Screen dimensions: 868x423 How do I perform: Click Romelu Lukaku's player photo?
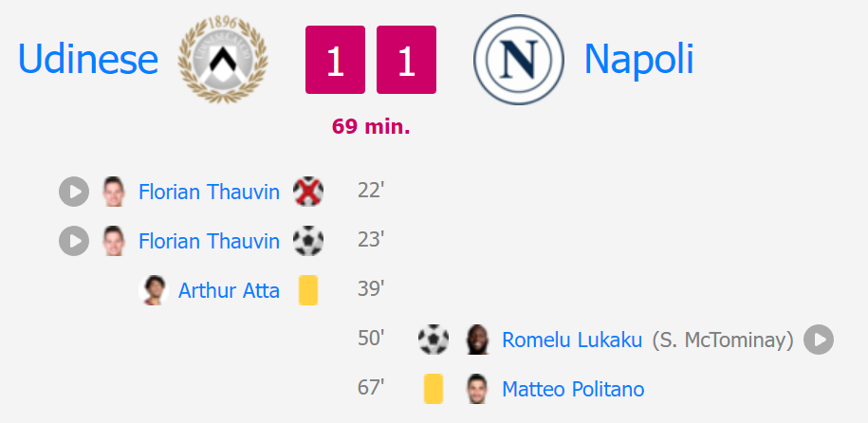point(478,340)
